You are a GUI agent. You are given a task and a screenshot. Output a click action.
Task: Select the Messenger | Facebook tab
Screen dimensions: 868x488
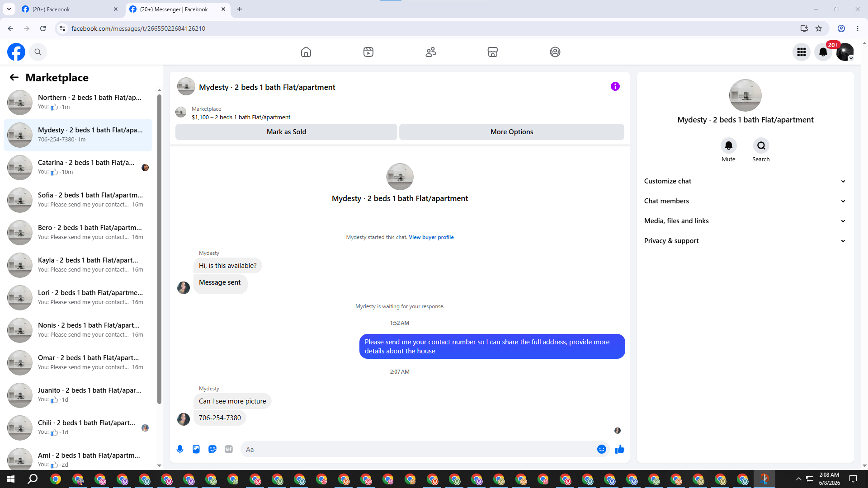click(x=177, y=9)
